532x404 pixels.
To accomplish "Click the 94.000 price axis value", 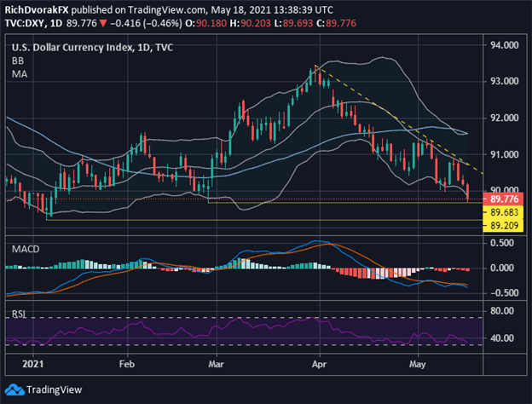I will [x=505, y=45].
